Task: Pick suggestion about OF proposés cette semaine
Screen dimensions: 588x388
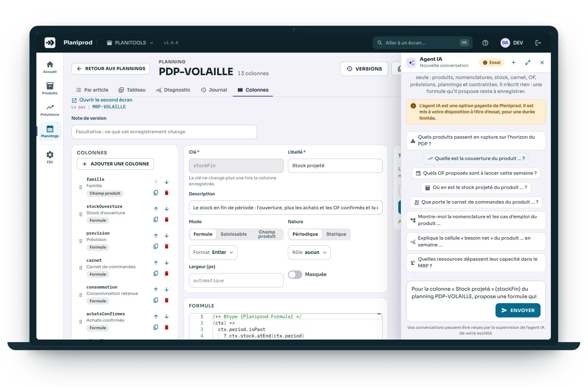Action: click(476, 173)
